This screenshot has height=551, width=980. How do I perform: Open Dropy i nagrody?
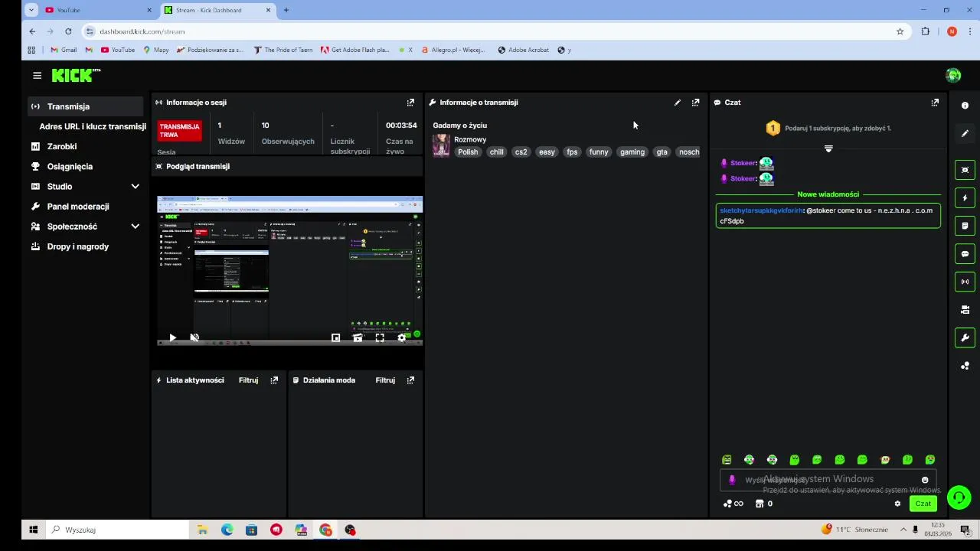pyautogui.click(x=86, y=246)
